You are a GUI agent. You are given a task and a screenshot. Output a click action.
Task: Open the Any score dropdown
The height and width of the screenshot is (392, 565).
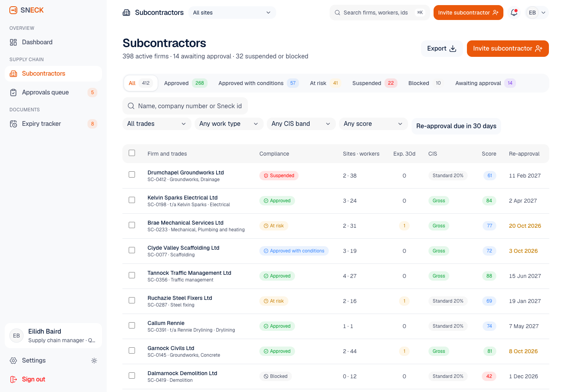[x=374, y=124]
